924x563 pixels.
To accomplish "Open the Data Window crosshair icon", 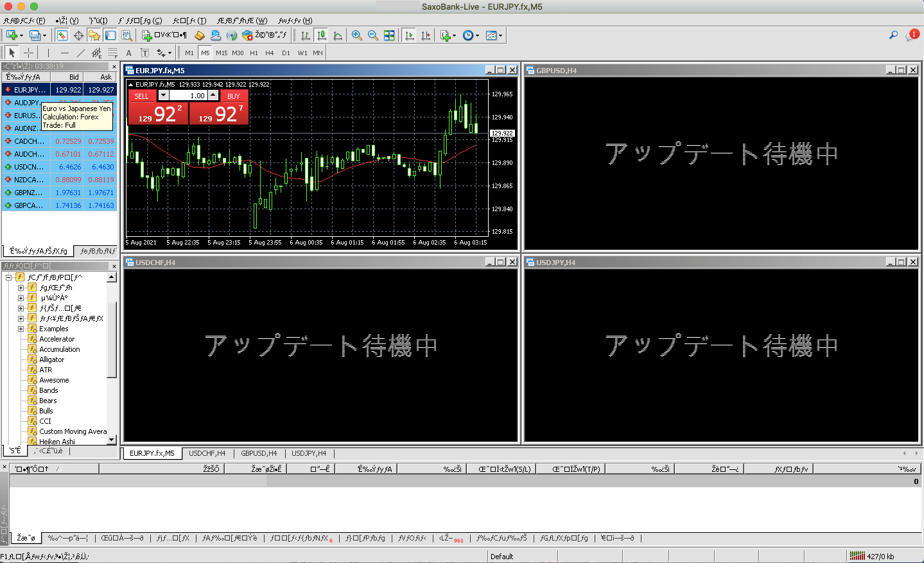I will [x=78, y=35].
